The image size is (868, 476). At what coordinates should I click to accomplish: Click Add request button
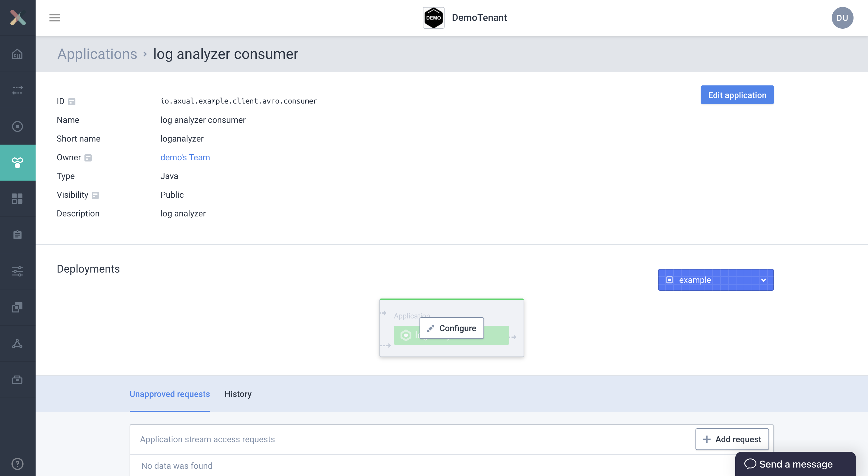[732, 439]
